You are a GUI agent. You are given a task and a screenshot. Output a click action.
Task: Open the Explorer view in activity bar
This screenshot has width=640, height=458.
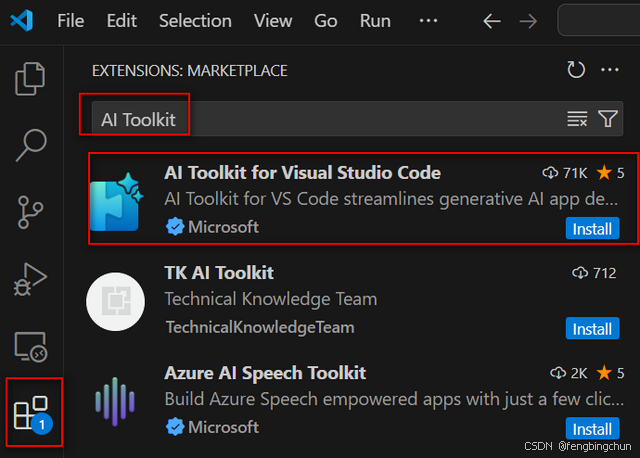pos(30,78)
